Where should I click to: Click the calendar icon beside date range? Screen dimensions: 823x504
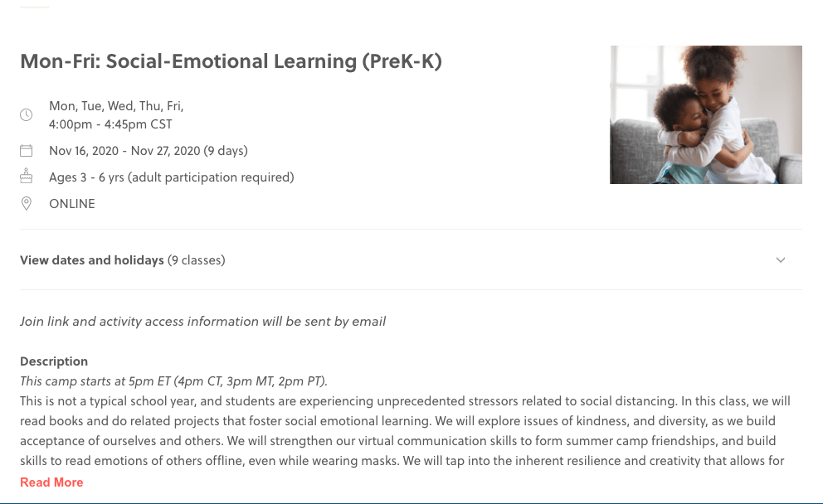click(27, 151)
